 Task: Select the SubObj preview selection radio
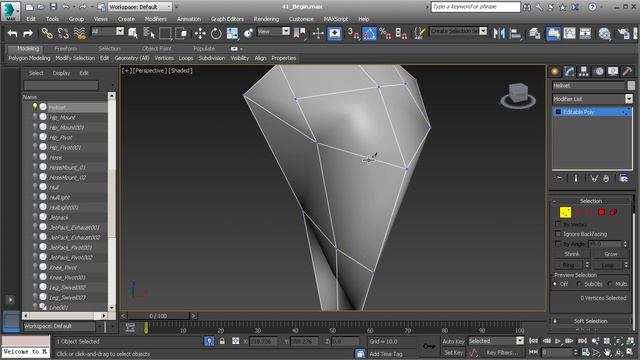tap(579, 284)
